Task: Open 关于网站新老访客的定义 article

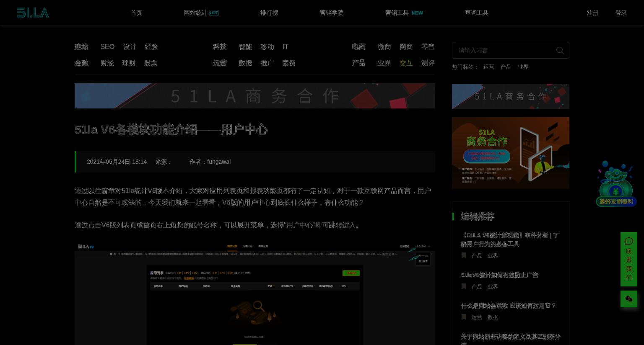Action: (x=510, y=339)
